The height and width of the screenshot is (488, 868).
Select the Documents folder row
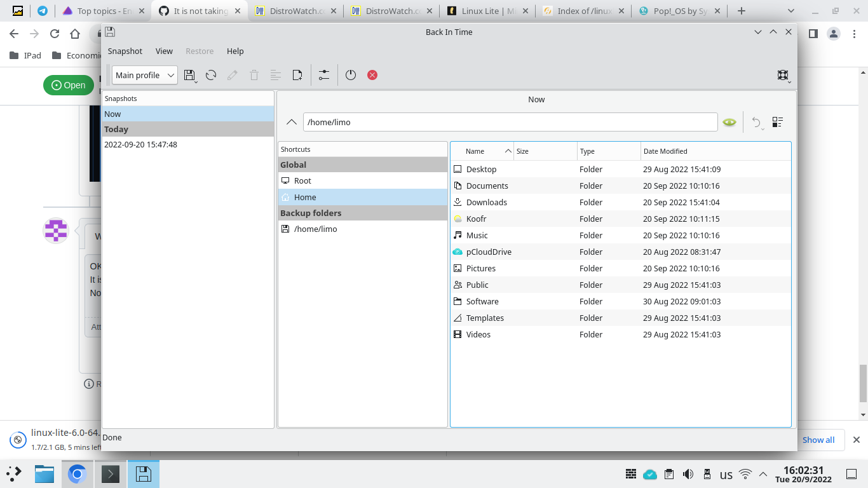(x=621, y=186)
